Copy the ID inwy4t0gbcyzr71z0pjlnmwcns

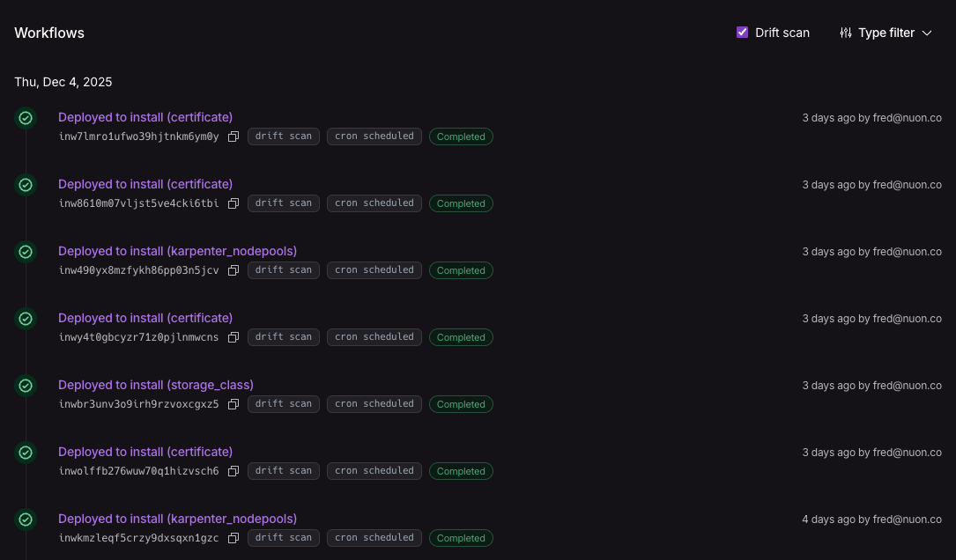pos(233,337)
